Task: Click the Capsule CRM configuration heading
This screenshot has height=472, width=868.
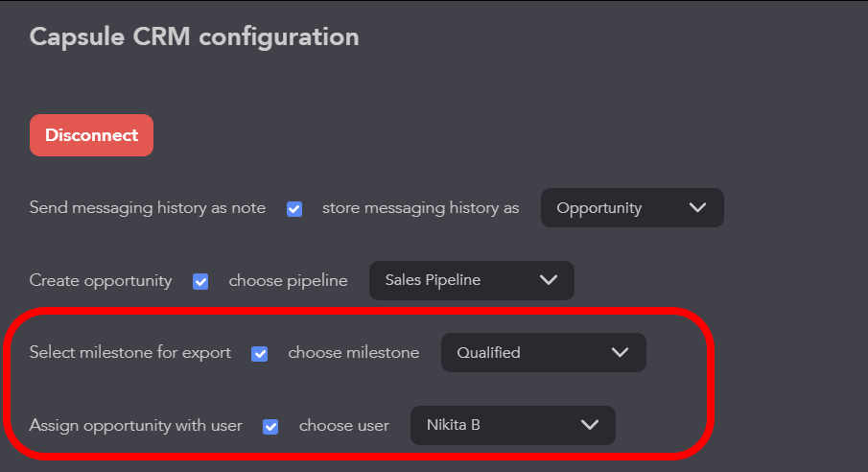Action: tap(195, 37)
